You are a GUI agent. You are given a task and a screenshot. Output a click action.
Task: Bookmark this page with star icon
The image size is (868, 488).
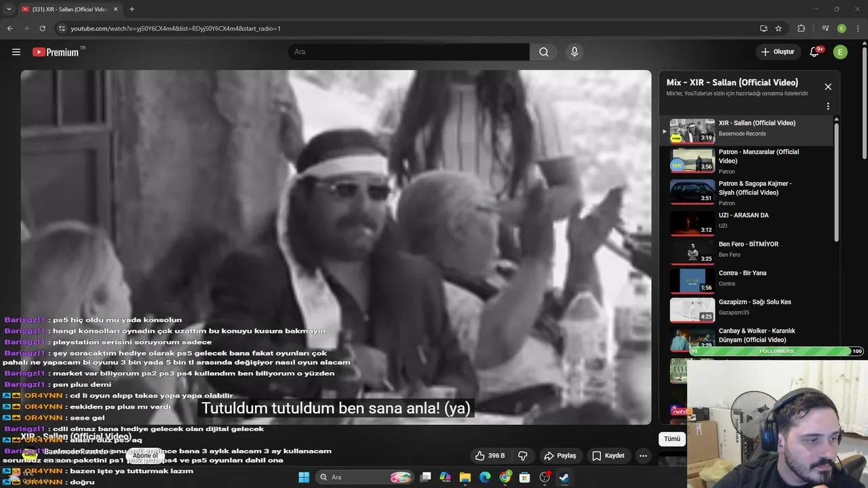(x=778, y=28)
